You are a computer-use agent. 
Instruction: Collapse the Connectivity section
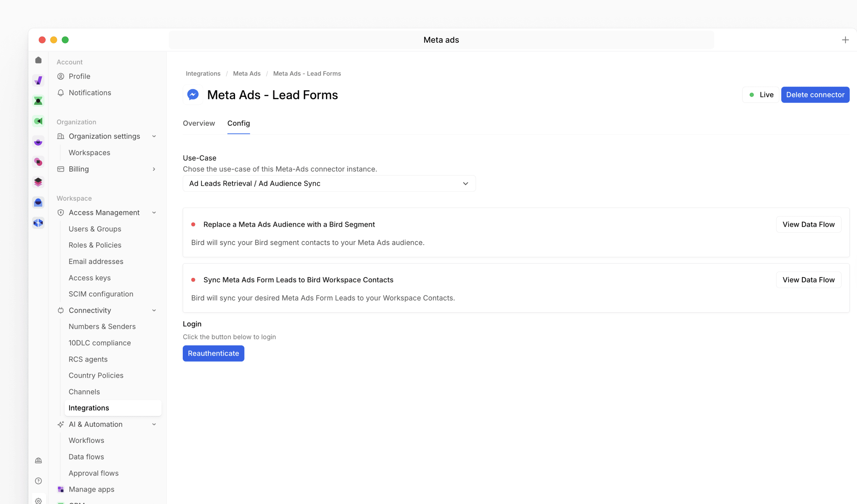coord(154,310)
